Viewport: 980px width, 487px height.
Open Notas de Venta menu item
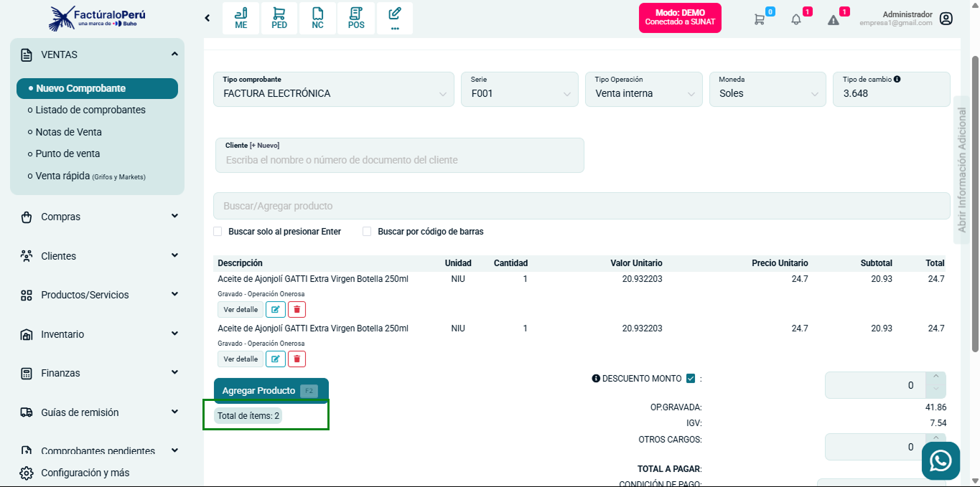tap(69, 132)
